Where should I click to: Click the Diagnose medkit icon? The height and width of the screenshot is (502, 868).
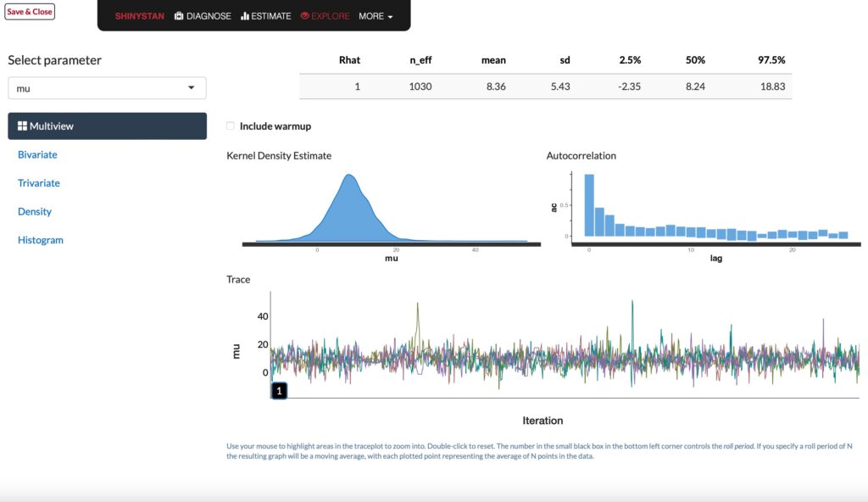pos(179,16)
